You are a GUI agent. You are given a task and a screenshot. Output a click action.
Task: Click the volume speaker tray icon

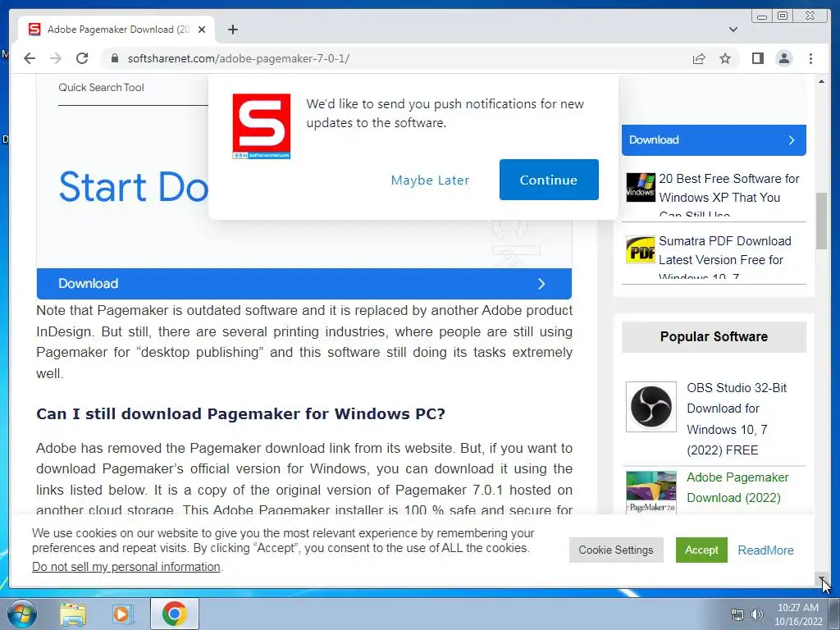756,614
